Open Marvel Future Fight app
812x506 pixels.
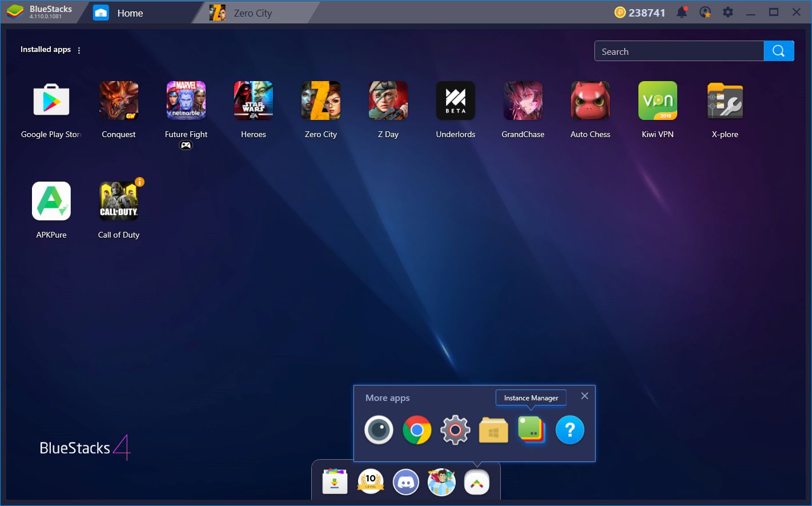[186, 101]
